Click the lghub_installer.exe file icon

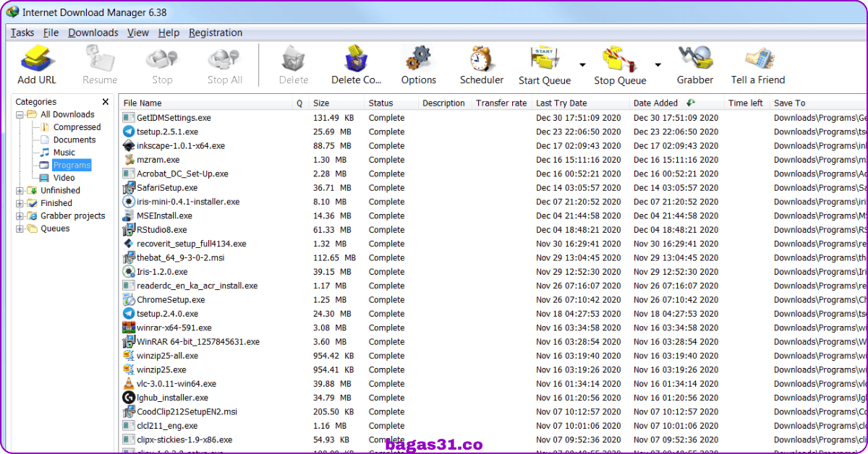(129, 398)
